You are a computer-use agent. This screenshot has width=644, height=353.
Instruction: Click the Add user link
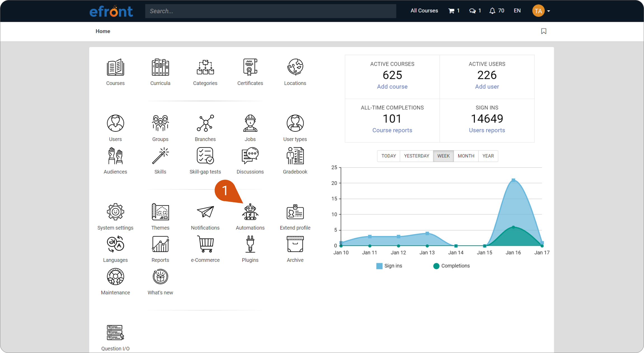(x=487, y=86)
